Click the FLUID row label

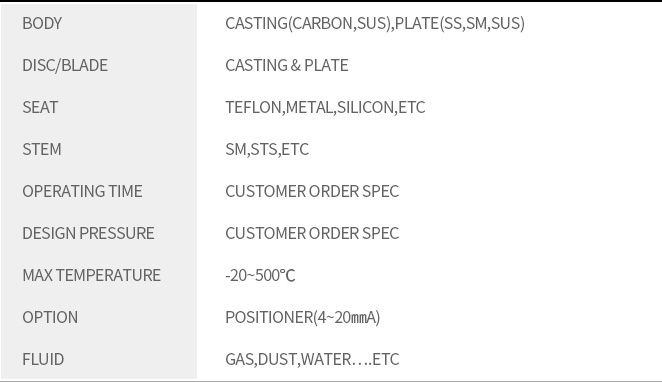pos(43,359)
